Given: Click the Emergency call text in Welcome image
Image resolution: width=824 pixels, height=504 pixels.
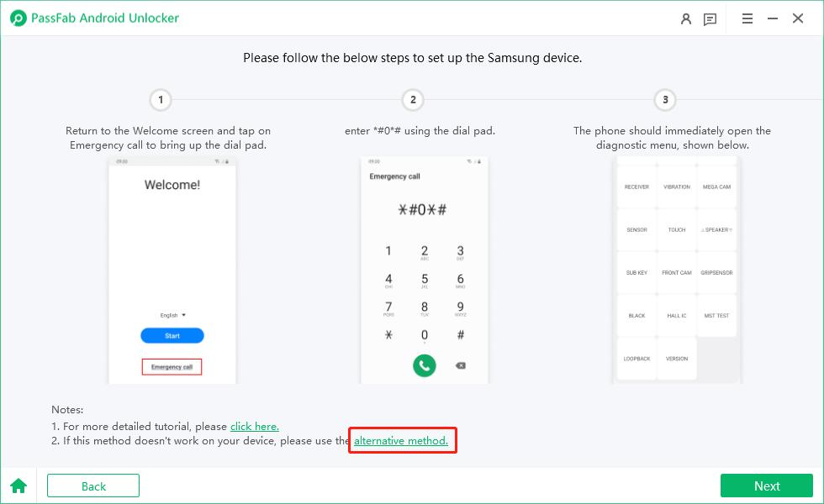Looking at the screenshot, I should coord(172,367).
